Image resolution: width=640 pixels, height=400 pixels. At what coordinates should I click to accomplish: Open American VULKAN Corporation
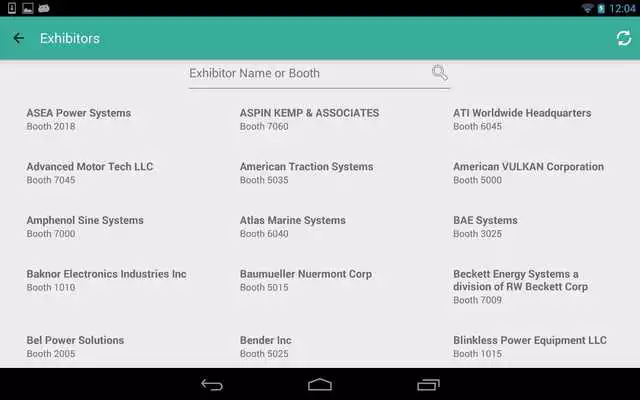point(529,173)
